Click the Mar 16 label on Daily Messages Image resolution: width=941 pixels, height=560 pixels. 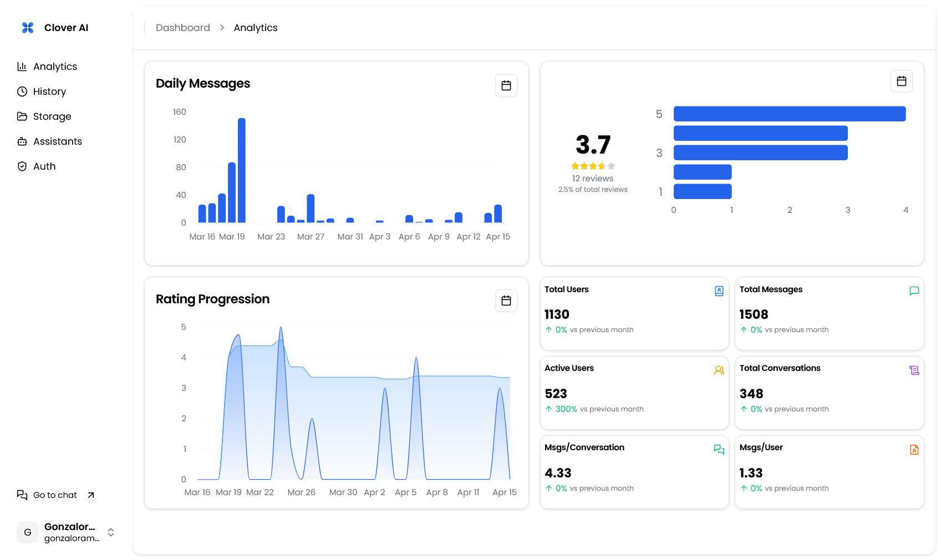(x=202, y=237)
